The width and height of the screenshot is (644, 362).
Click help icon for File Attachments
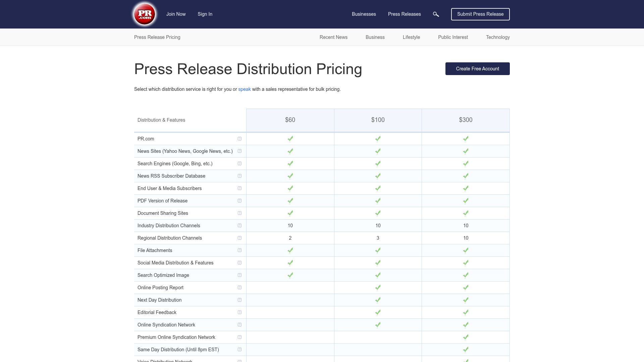pos(239,250)
